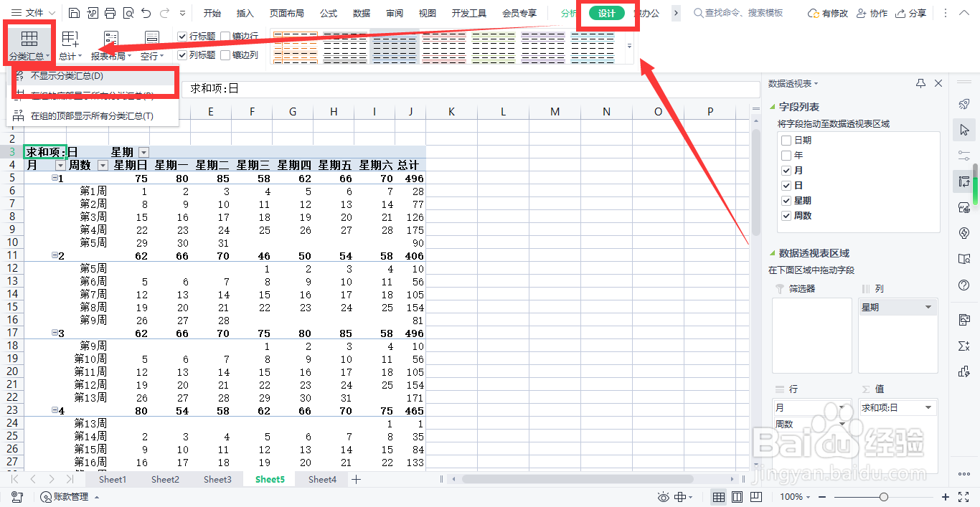Check the 日期 field checkbox
The width and height of the screenshot is (980, 507).
(786, 141)
